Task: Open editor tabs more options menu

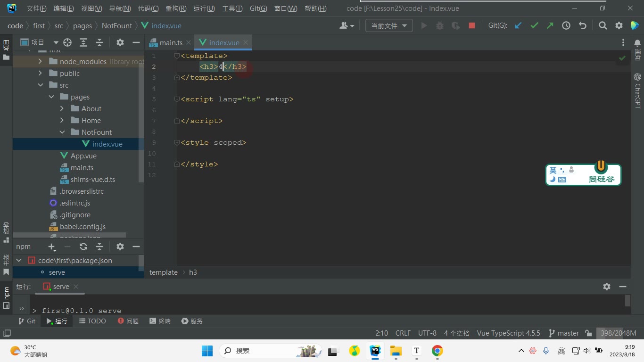Action: [623, 42]
